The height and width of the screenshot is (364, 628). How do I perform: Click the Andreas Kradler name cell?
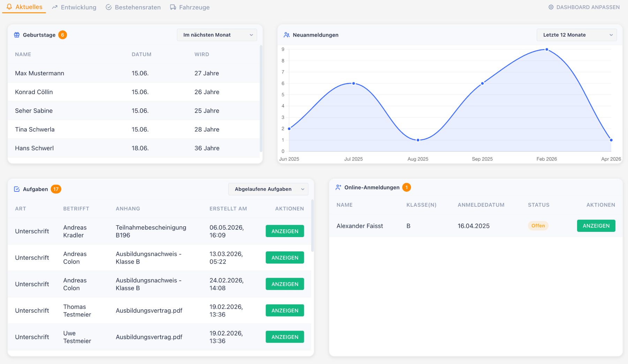point(75,232)
